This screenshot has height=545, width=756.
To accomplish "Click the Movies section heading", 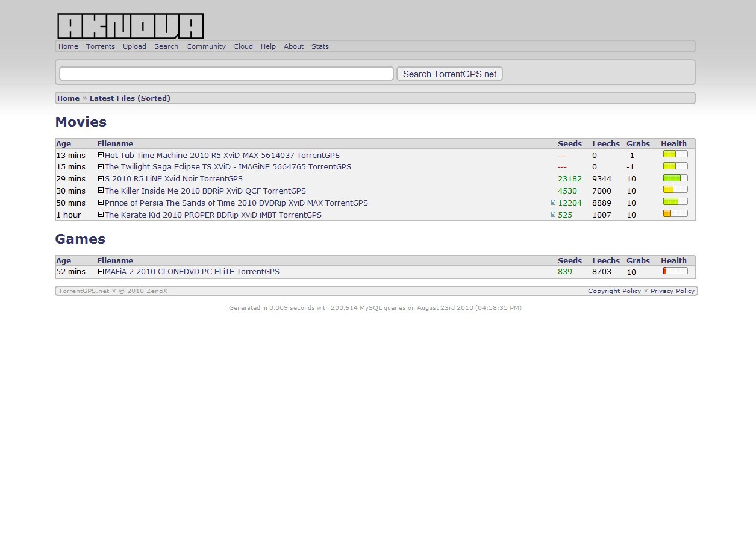I will (81, 122).
